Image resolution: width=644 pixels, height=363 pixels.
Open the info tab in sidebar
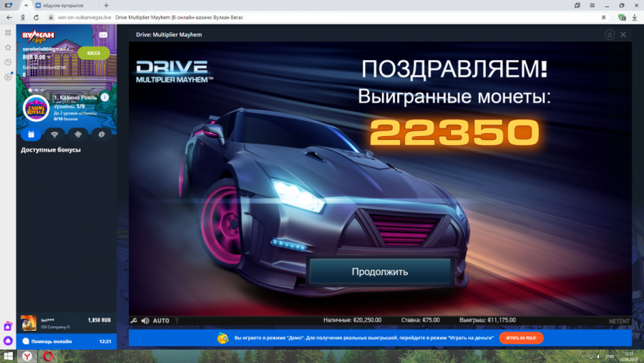point(102,134)
